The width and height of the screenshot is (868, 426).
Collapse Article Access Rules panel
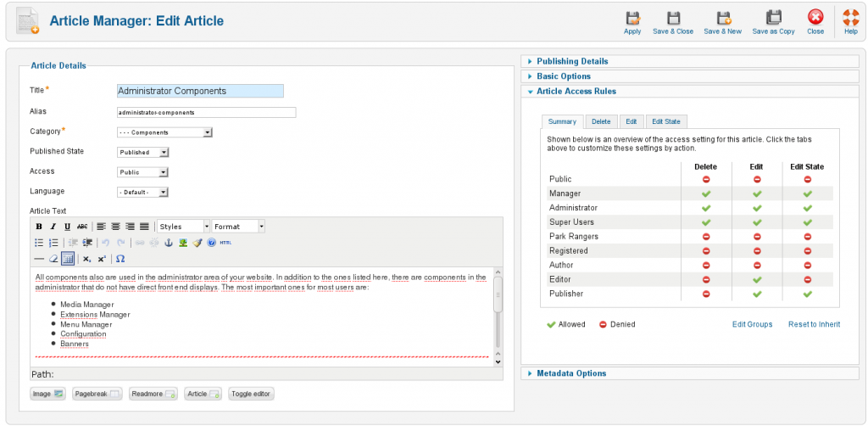[690, 92]
